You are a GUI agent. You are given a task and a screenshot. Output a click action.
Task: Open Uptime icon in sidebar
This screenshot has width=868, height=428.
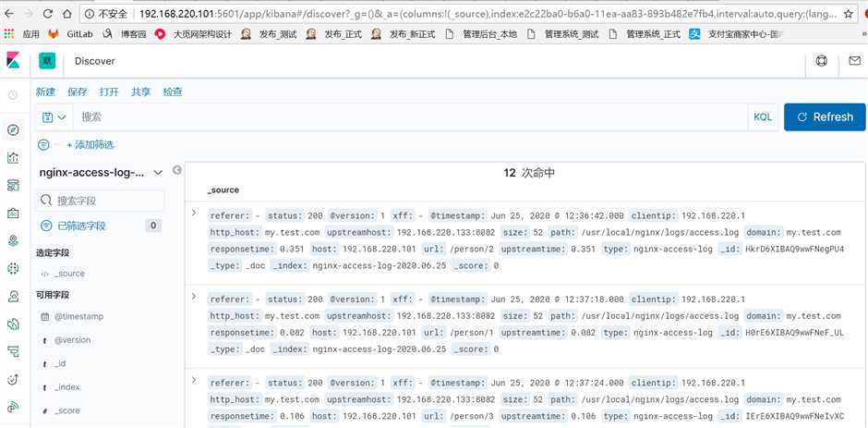(x=13, y=379)
